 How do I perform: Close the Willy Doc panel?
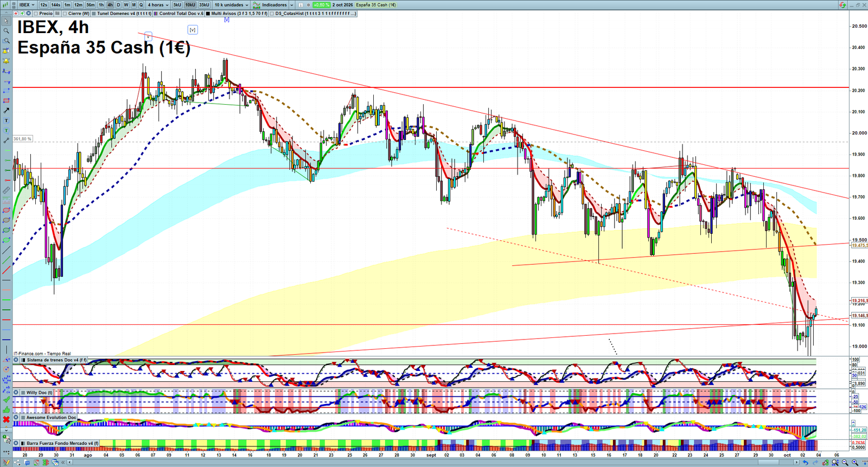pos(16,392)
